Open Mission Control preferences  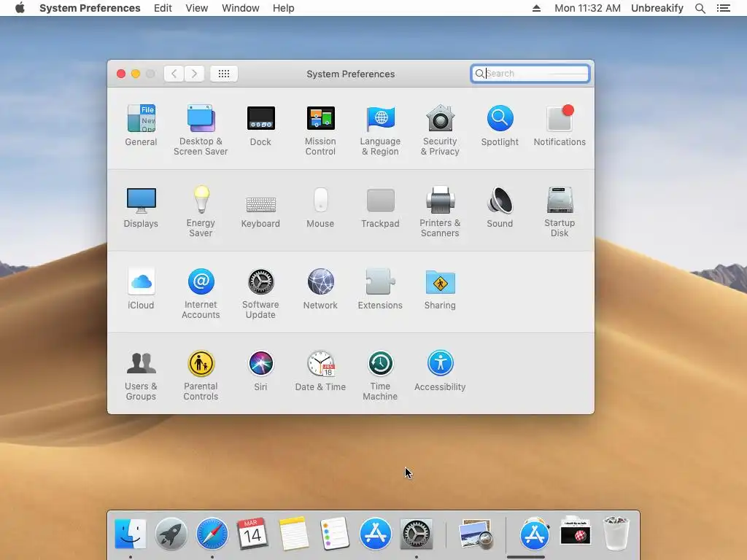[x=321, y=130]
